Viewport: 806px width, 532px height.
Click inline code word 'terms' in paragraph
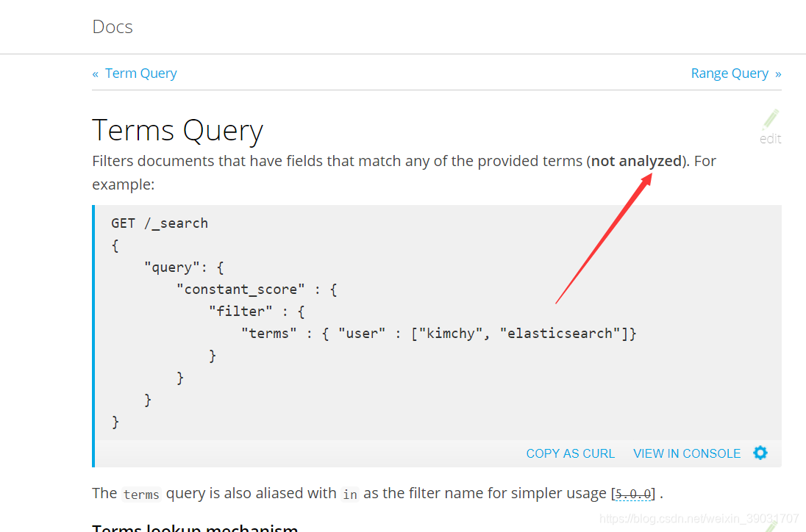coord(141,495)
